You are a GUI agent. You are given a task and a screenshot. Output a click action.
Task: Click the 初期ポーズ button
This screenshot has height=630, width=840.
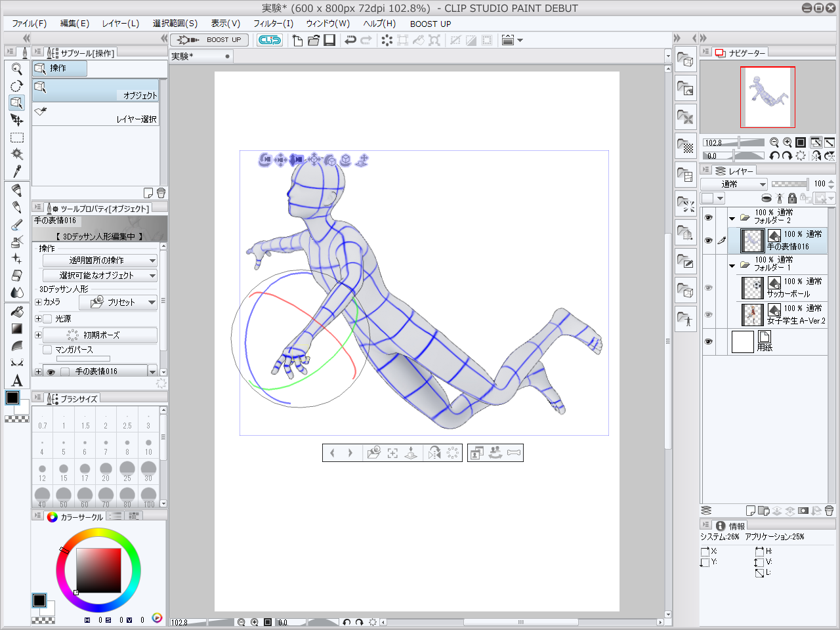point(100,335)
